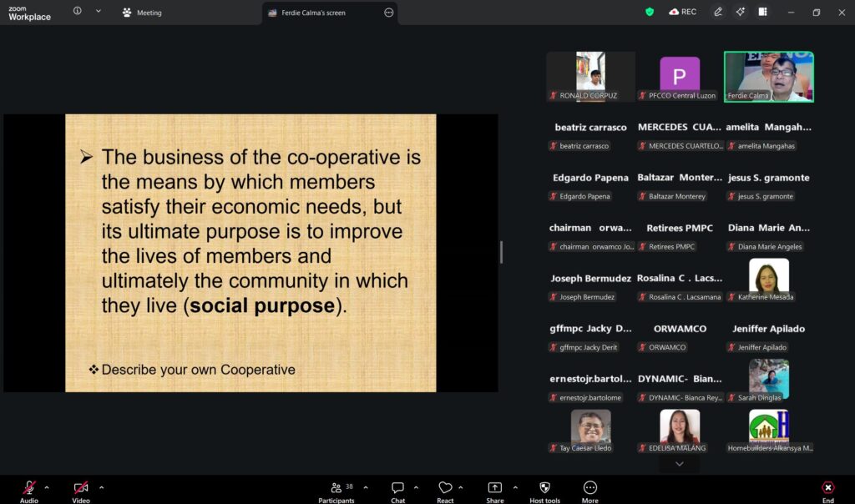Expand the video options arrow

click(x=101, y=487)
